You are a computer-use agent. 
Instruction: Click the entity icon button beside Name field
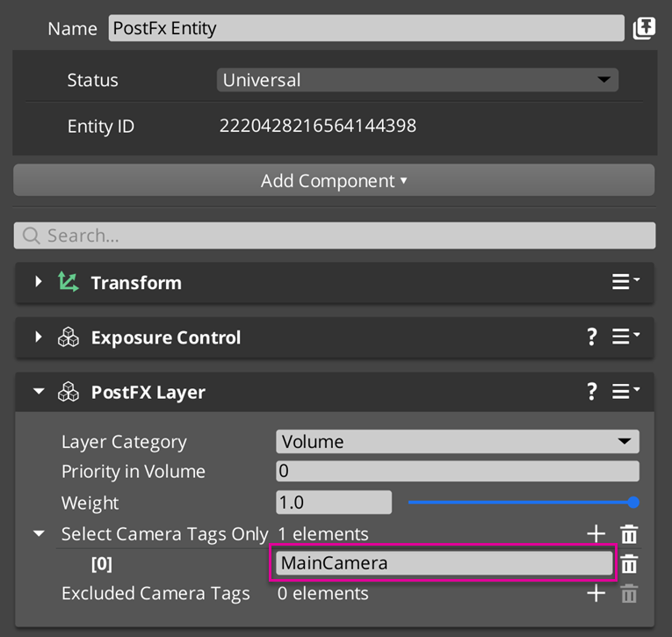[644, 28]
